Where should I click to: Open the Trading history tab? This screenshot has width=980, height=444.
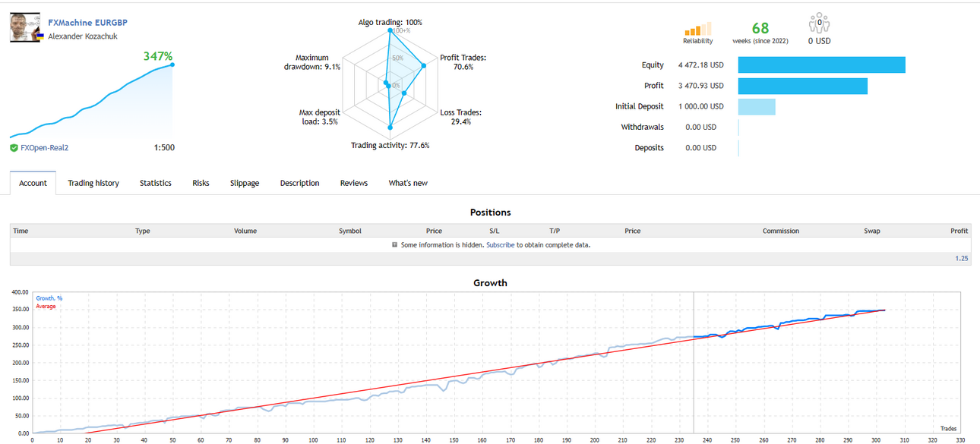(x=93, y=183)
